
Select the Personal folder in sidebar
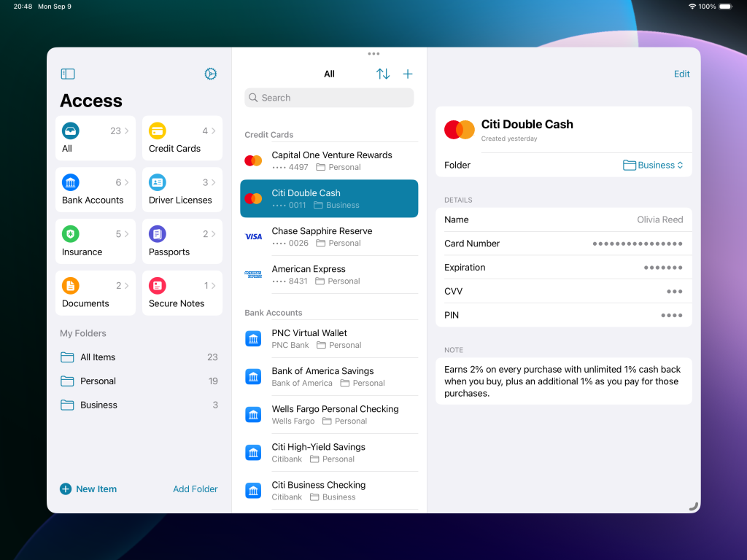click(x=98, y=381)
